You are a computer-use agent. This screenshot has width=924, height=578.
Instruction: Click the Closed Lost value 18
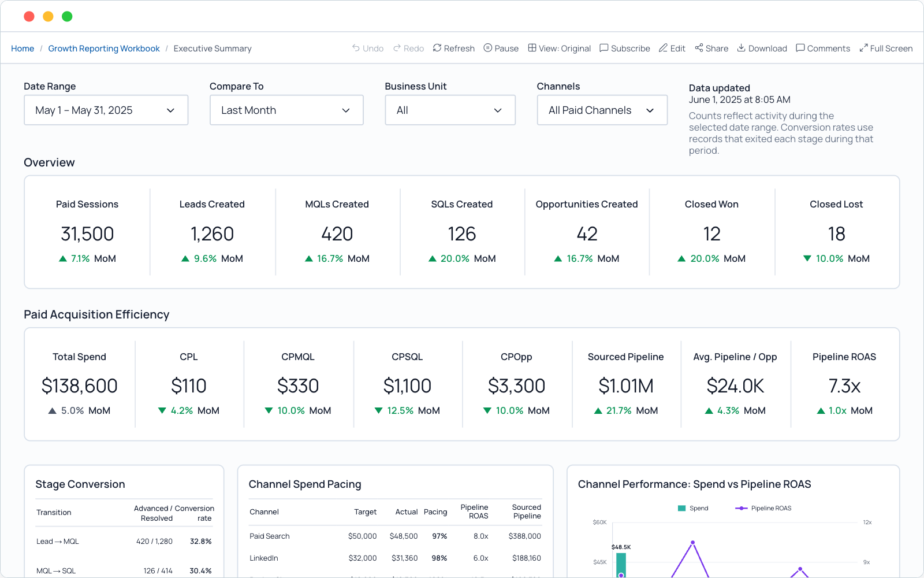point(836,234)
